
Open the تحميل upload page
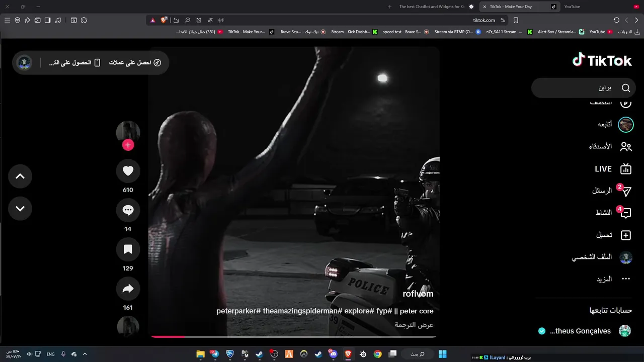[x=613, y=235]
